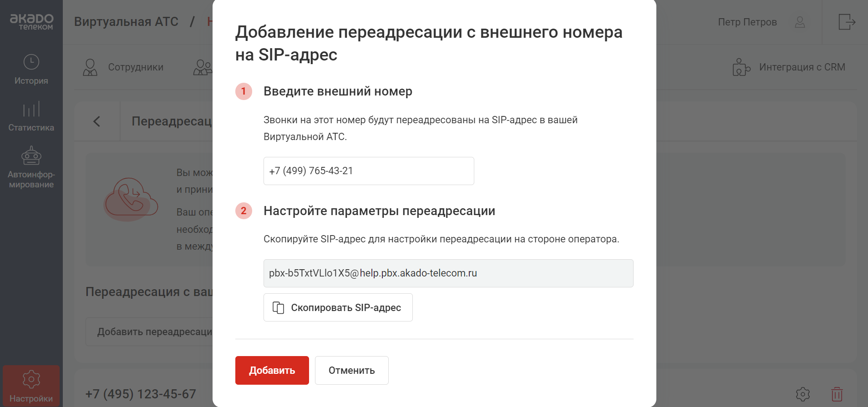Image resolution: width=868 pixels, height=407 pixels.
Task: Open the Statistics bar chart icon
Action: click(x=31, y=109)
